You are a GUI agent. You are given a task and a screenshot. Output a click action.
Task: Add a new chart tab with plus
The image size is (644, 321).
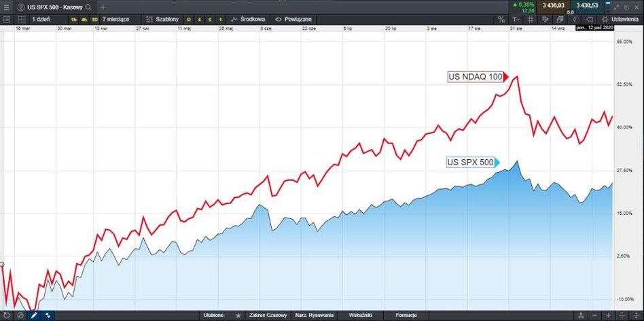[x=103, y=6]
